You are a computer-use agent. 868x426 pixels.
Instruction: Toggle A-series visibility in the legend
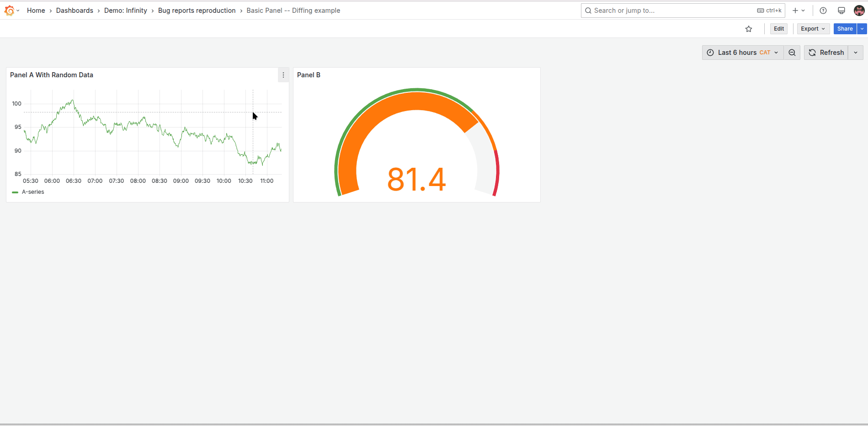32,192
